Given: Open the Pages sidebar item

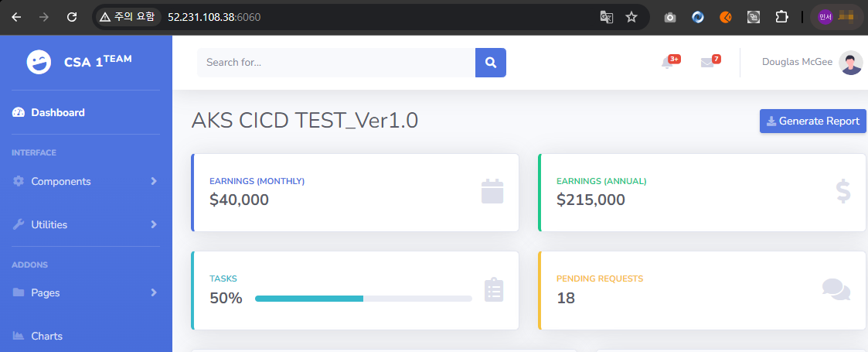Looking at the screenshot, I should pos(86,292).
